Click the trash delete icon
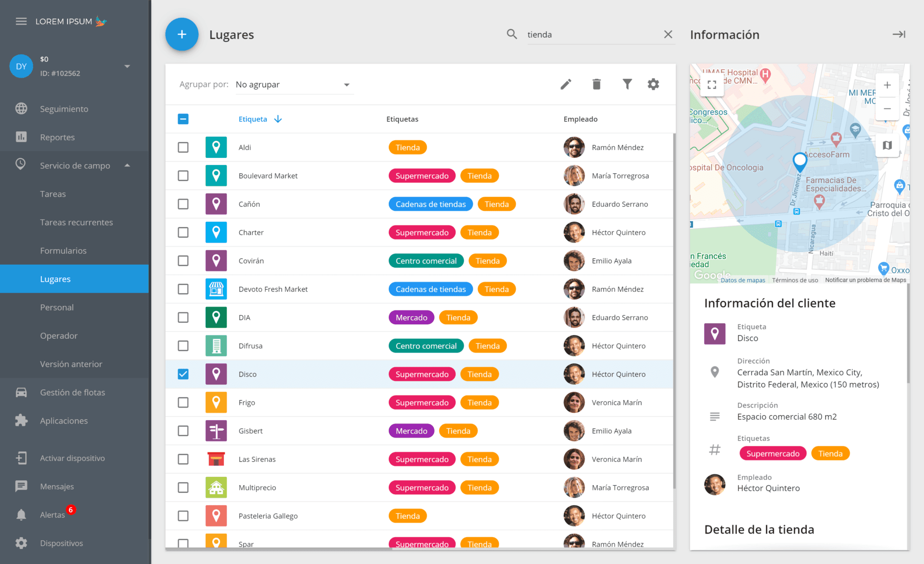Screen dimensions: 924x564 click(596, 84)
